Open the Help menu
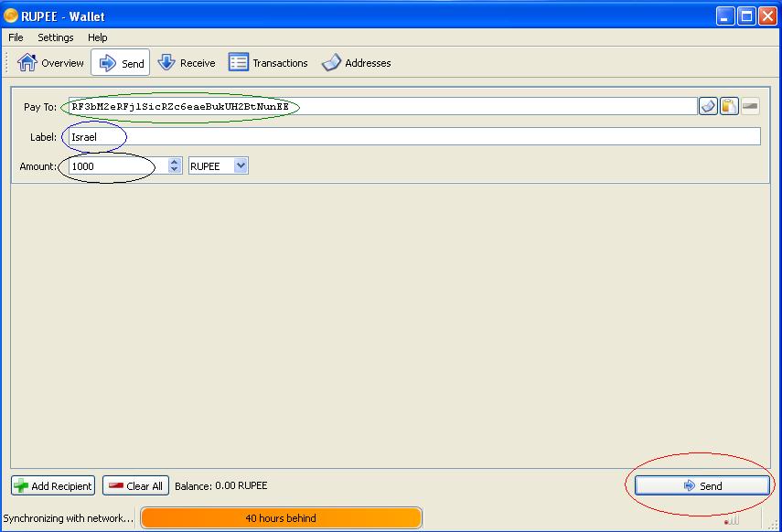Image resolution: width=782 pixels, height=532 pixels. coord(97,37)
